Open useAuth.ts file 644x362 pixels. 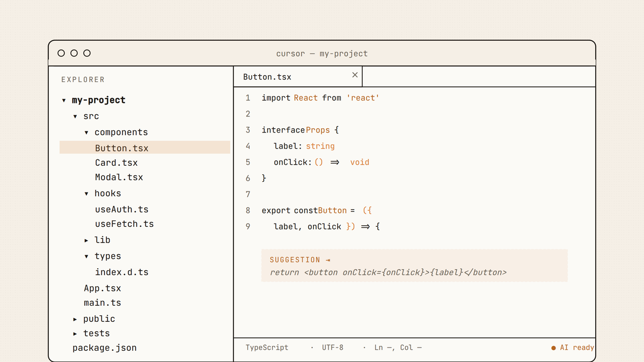click(122, 209)
